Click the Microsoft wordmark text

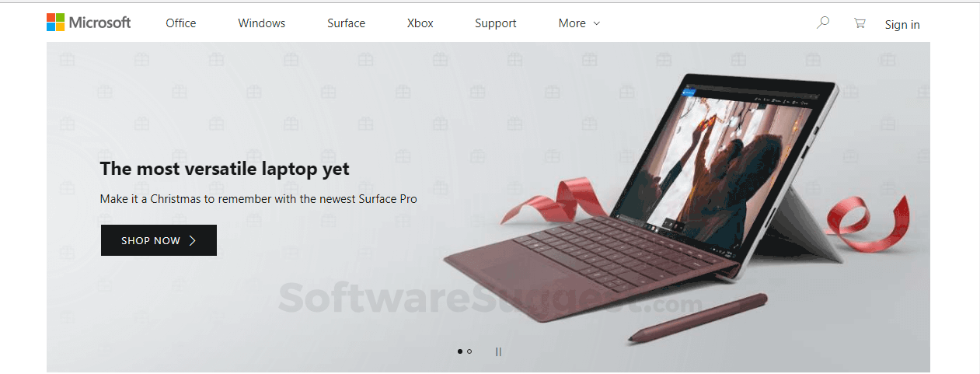coord(99,23)
